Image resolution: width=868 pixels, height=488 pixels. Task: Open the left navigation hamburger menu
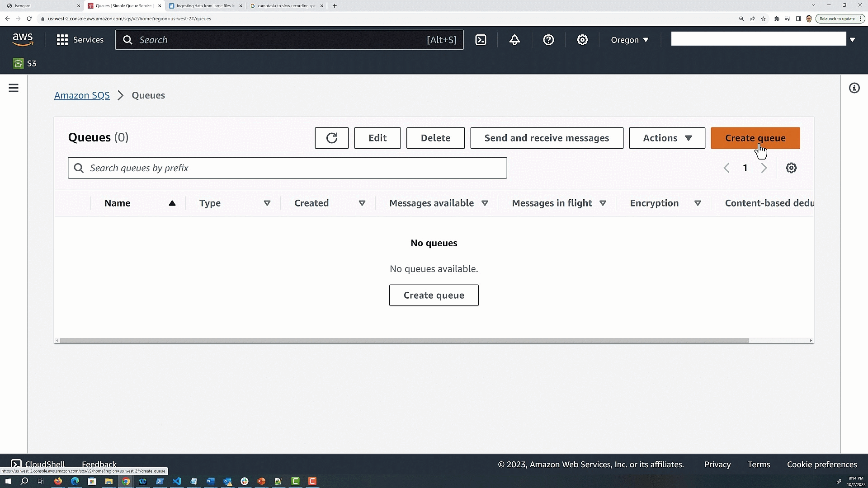click(x=14, y=88)
